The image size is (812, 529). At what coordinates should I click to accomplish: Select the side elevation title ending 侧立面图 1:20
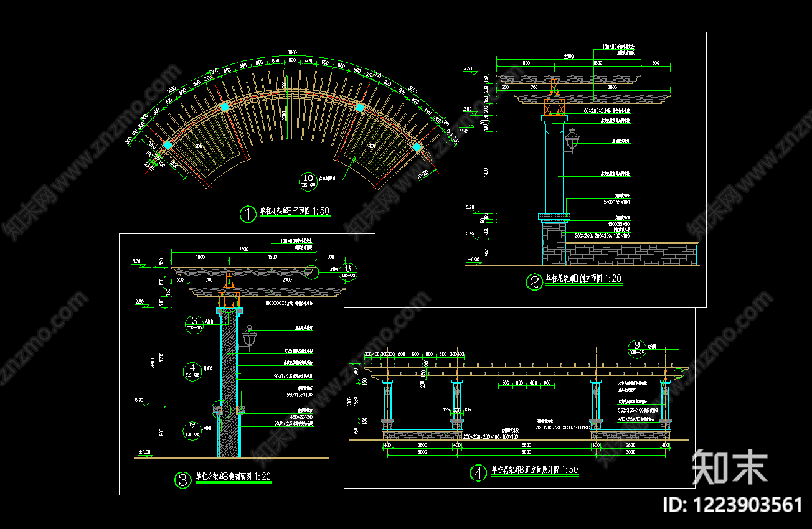(x=583, y=279)
